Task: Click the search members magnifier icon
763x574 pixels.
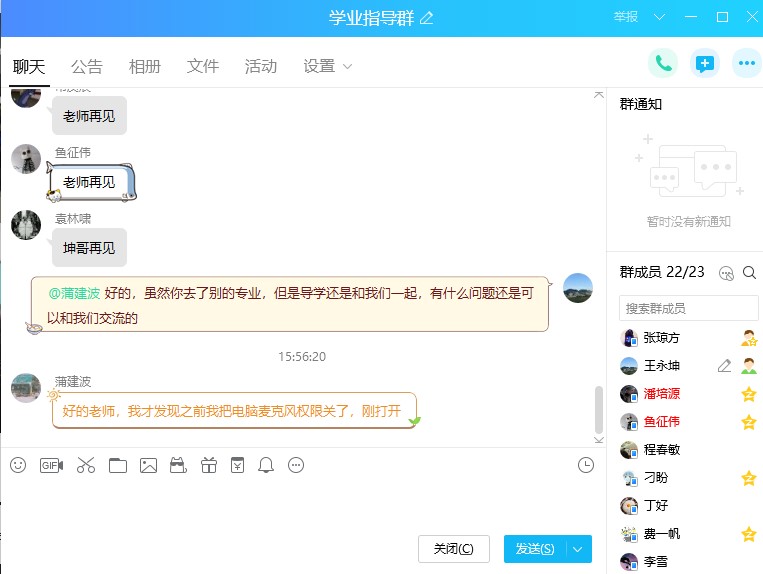Action: pyautogui.click(x=749, y=272)
